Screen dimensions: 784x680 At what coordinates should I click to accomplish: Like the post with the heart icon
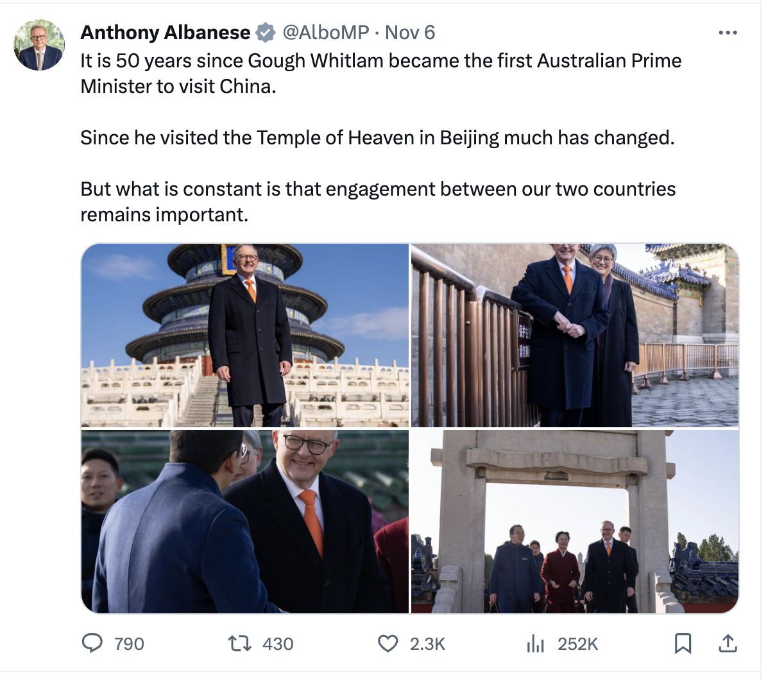pyautogui.click(x=388, y=643)
